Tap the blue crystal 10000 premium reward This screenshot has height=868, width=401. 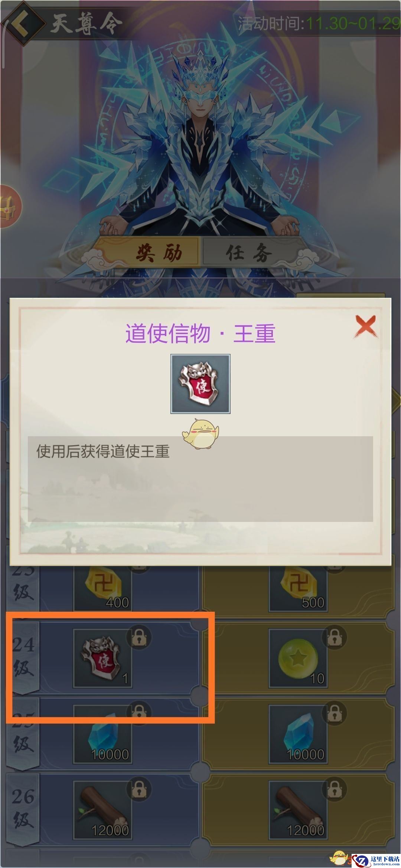pos(298,734)
